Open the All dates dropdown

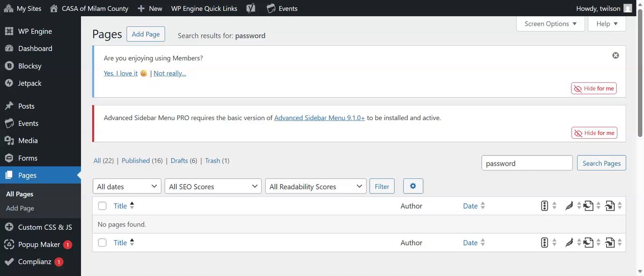point(127,187)
